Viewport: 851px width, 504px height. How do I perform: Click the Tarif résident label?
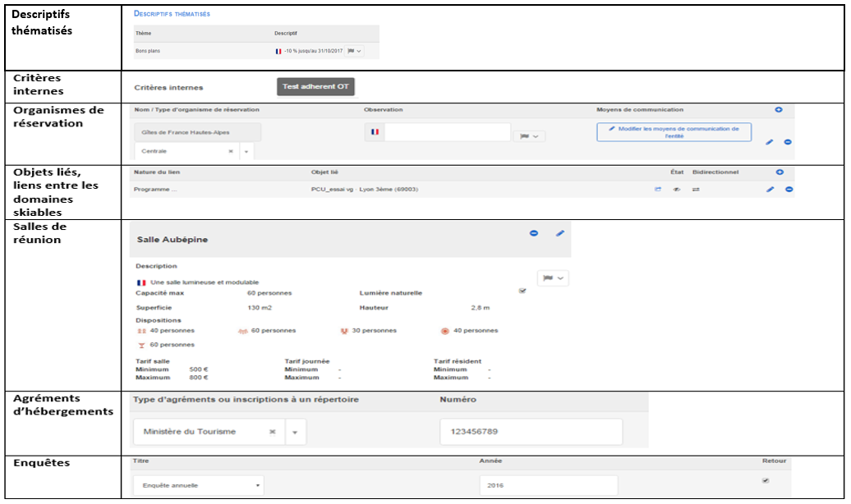pyautogui.click(x=457, y=361)
